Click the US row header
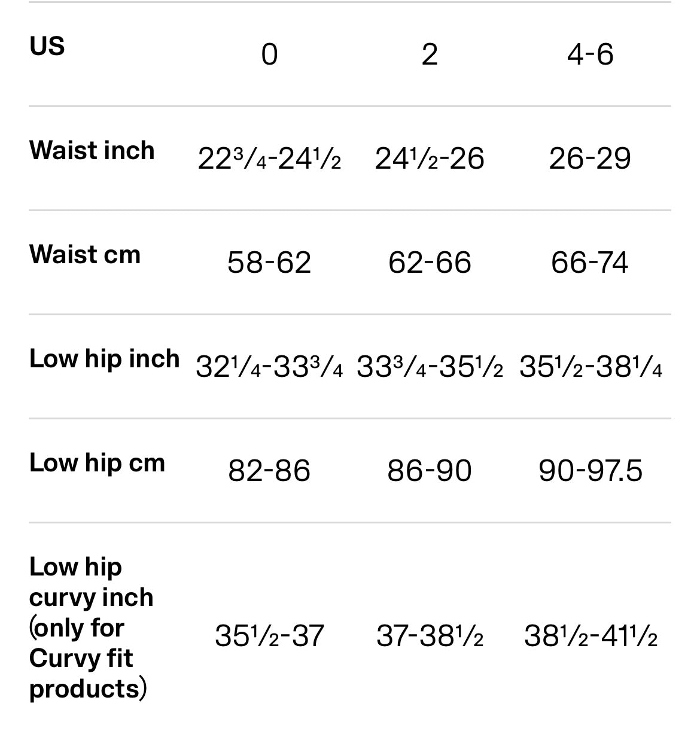 (47, 46)
